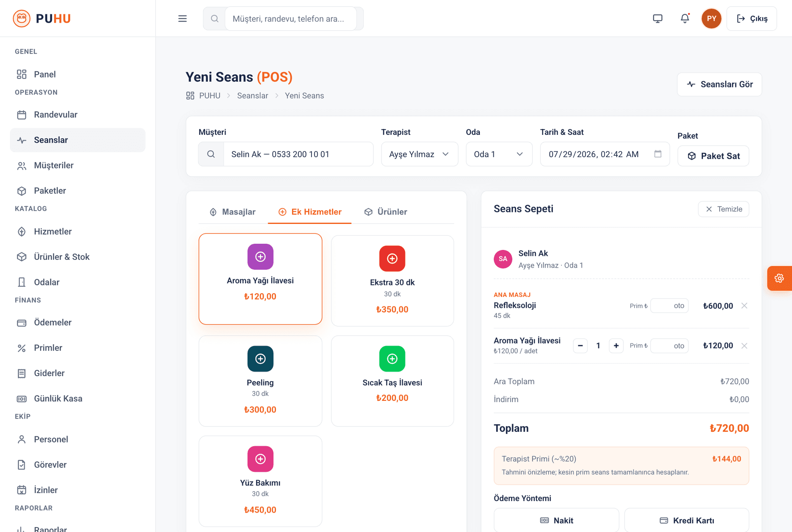Expand the Terapist Ayşe Yılmaz dropdown
Viewport: 792px width, 532px height.
pos(420,154)
